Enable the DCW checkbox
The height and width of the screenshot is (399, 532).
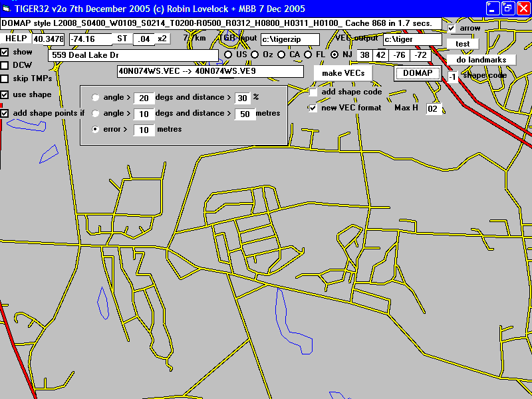coord(5,65)
